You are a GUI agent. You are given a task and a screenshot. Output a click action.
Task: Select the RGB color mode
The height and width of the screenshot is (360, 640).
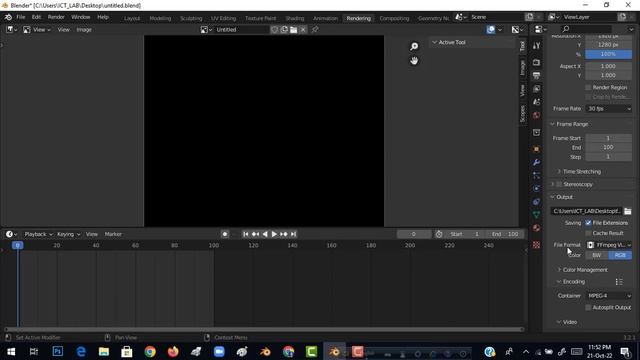click(620, 256)
